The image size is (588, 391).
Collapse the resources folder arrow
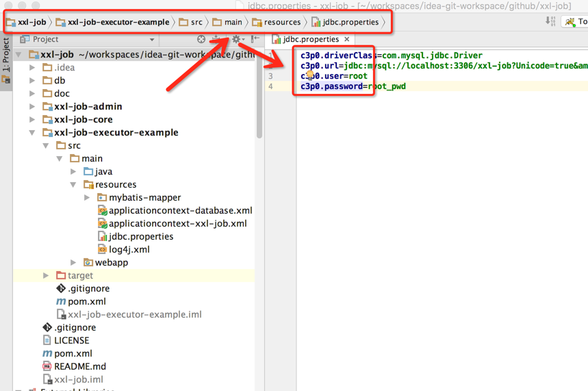73,185
